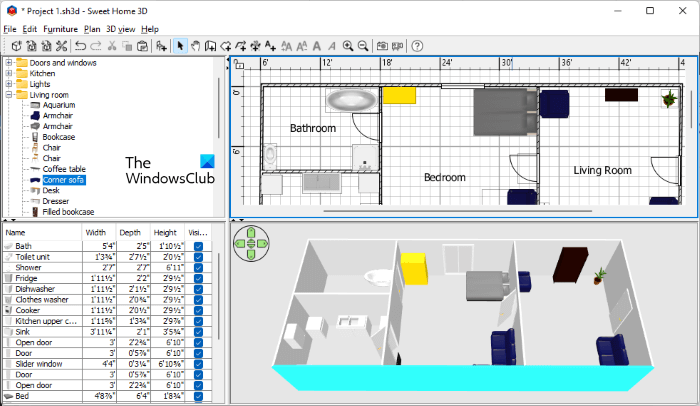Toggle visibility checkbox for Bath
700x406 pixels.
pos(198,246)
